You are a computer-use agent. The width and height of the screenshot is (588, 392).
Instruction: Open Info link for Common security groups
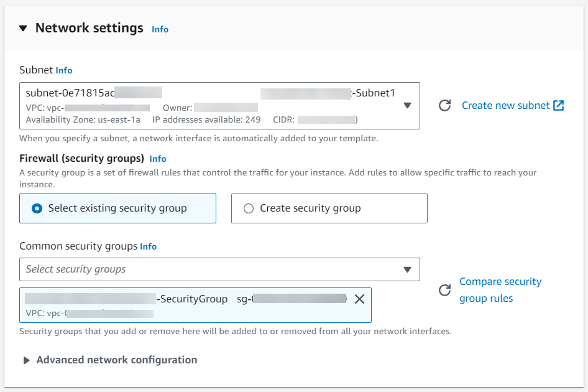click(x=148, y=246)
